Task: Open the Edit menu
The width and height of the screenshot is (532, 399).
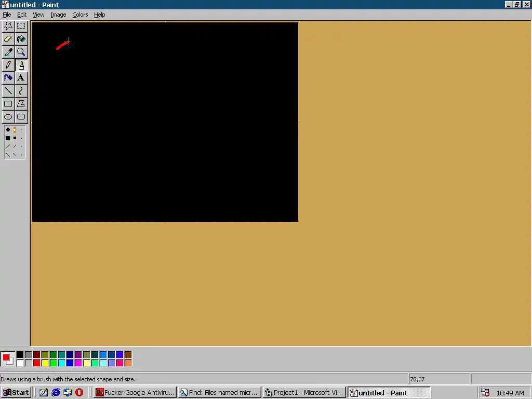Action: click(x=22, y=15)
